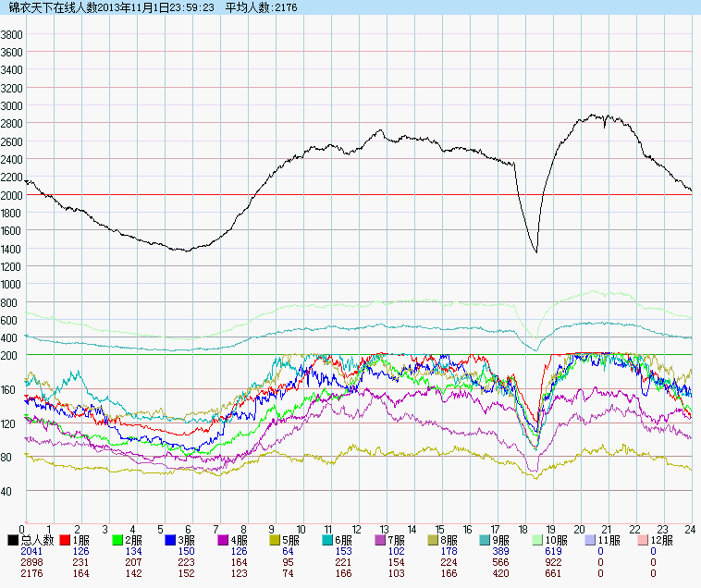Click the 3800 label on the y-axis

12,34
